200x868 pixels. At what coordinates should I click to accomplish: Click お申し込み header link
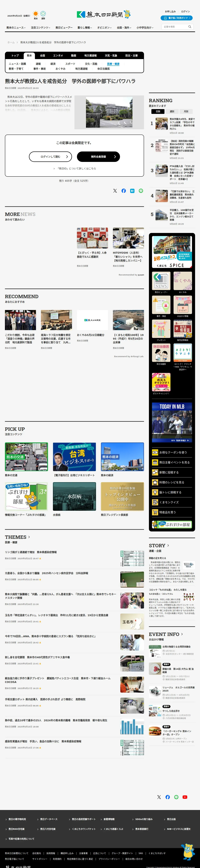coord(170,12)
